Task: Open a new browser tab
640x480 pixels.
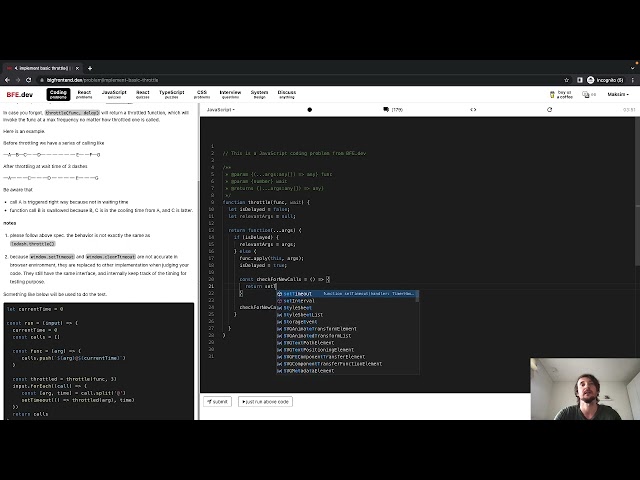Action: [90, 68]
